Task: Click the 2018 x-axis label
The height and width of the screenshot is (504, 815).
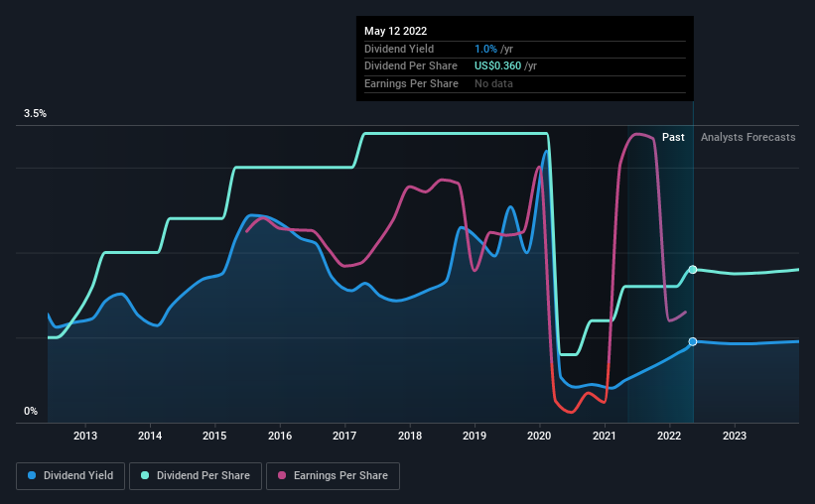Action: tap(410, 436)
